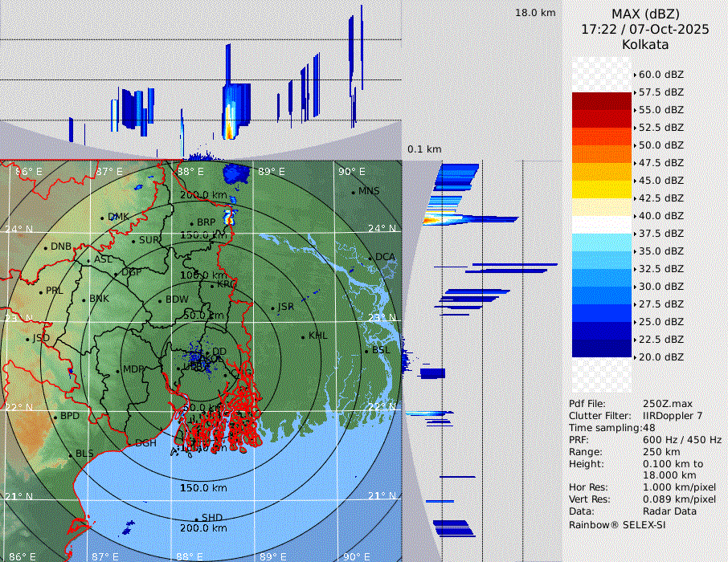Screen dimensions: 728x562
Task: Select the SHD station dot
Action: click(x=196, y=519)
